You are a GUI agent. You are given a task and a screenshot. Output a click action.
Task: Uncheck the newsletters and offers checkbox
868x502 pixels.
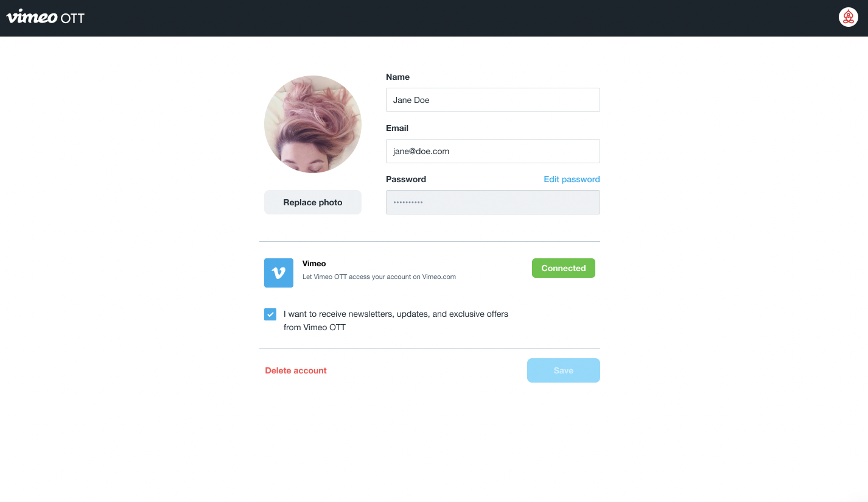pos(270,314)
